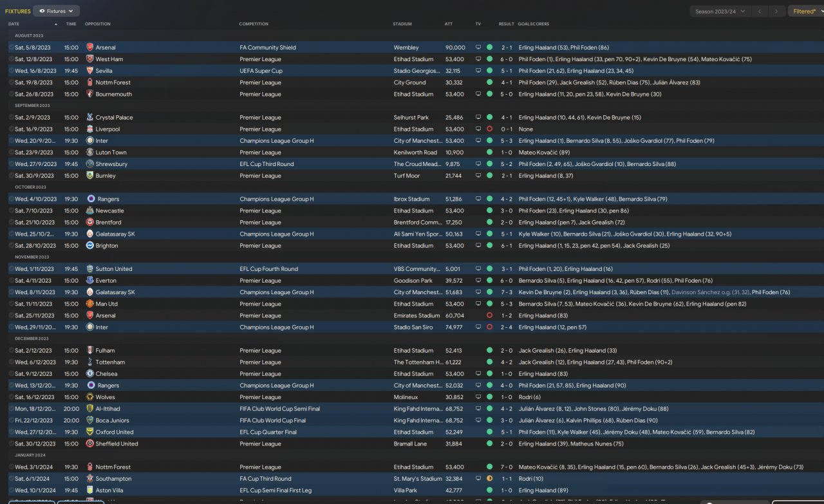Tick the check circle for Sat 5/8/2023 Arsenal

click(11, 48)
